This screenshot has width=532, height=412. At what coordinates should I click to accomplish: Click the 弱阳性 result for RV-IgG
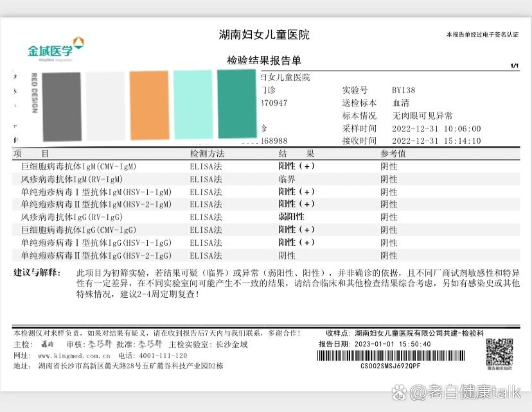click(x=291, y=217)
